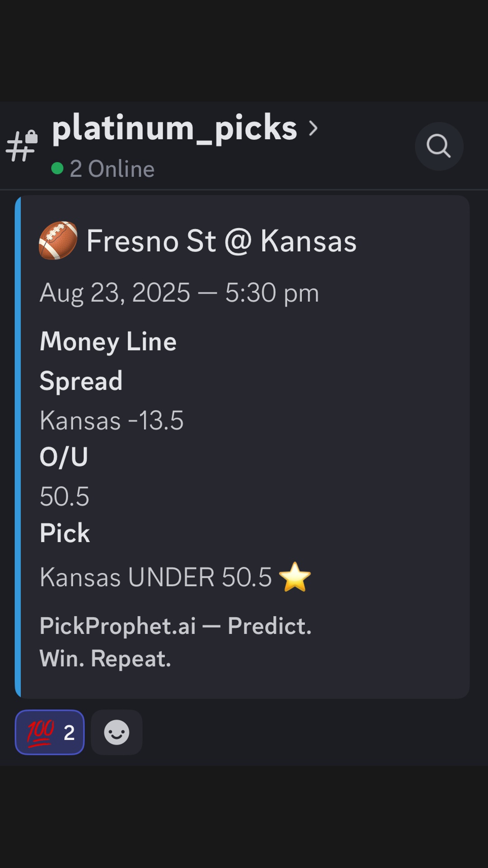Screen dimensions: 488x868
Task: Select the Kansas UNDER 50.5 pick text
Action: tap(156, 577)
